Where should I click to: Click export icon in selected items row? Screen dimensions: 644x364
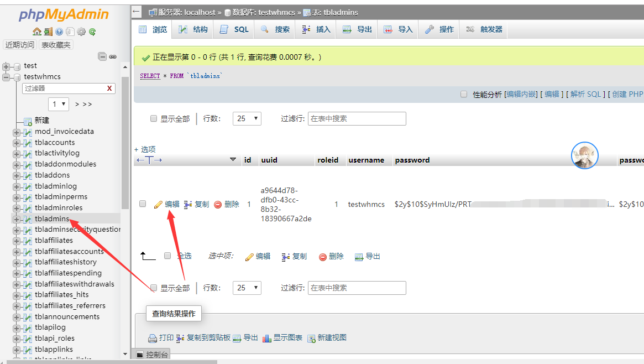tap(359, 257)
